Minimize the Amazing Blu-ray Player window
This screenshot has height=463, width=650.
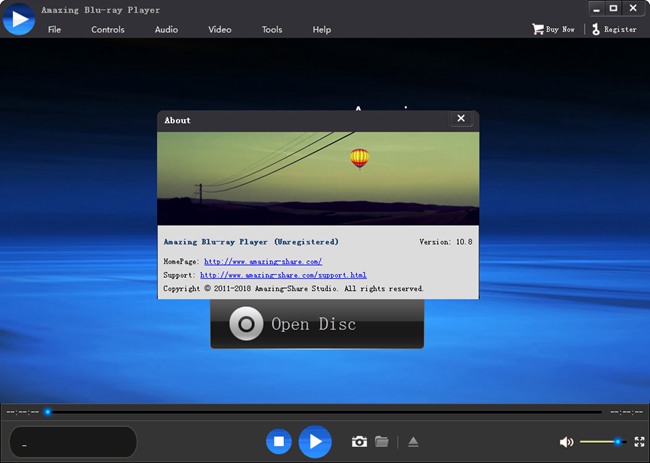coord(597,9)
